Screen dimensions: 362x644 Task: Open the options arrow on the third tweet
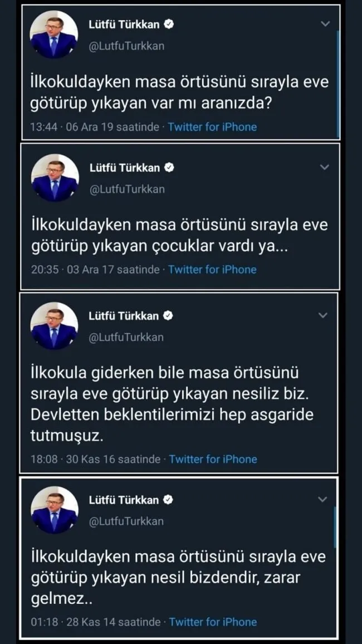[322, 315]
